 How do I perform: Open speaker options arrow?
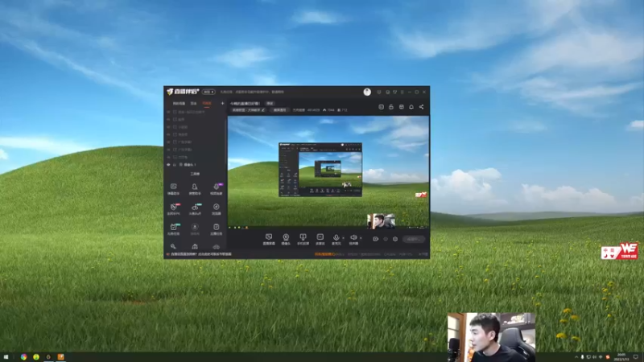click(x=361, y=238)
